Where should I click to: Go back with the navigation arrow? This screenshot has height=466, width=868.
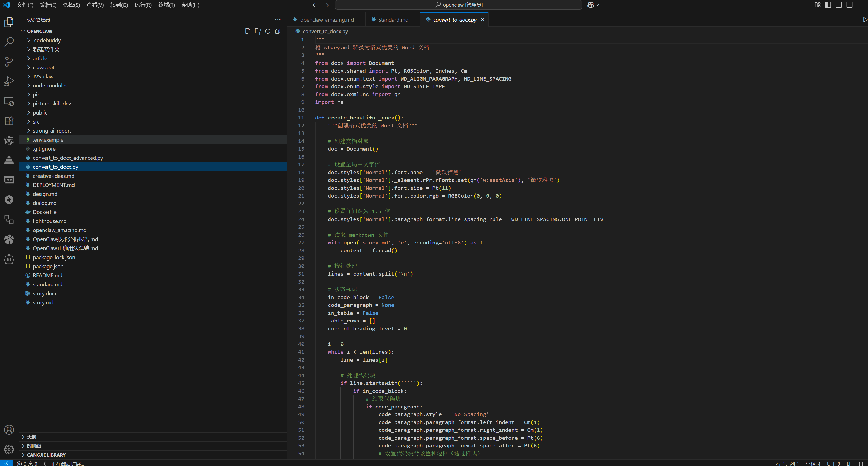[315, 5]
